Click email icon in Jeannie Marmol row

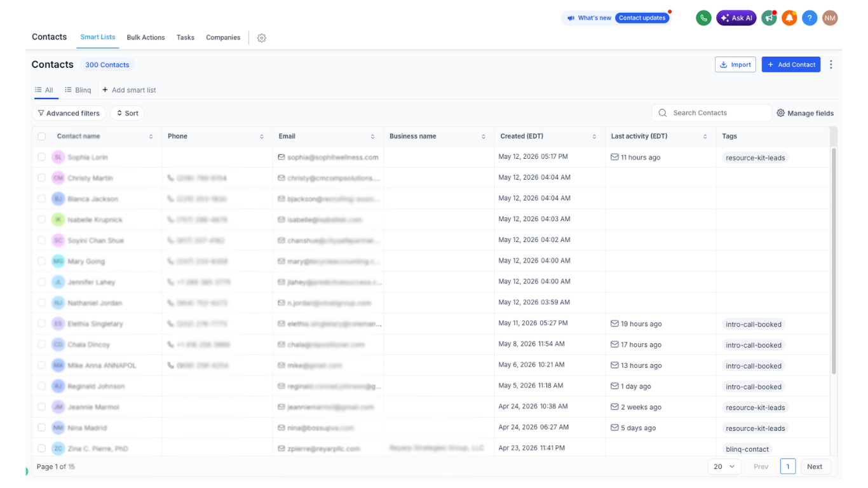pyautogui.click(x=281, y=407)
